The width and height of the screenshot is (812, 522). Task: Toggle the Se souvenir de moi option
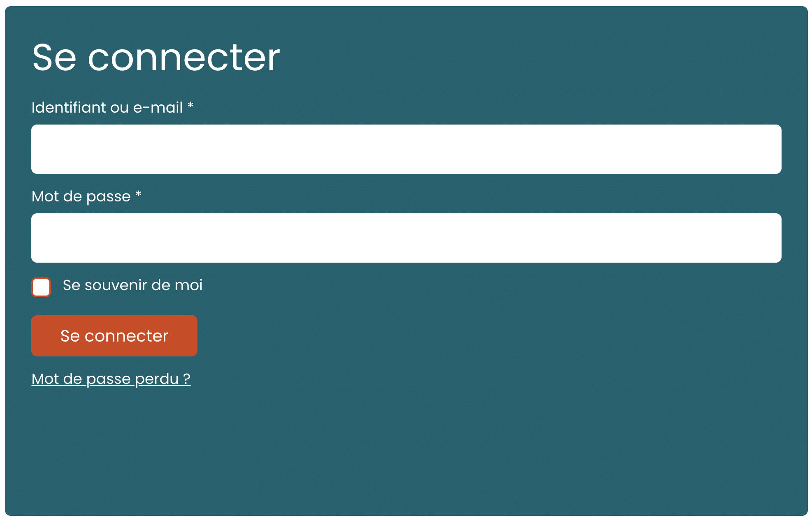coord(41,287)
